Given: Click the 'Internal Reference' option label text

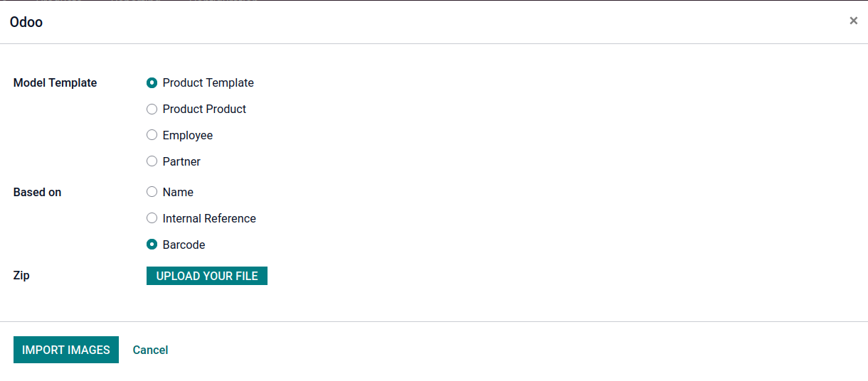Looking at the screenshot, I should click(209, 218).
